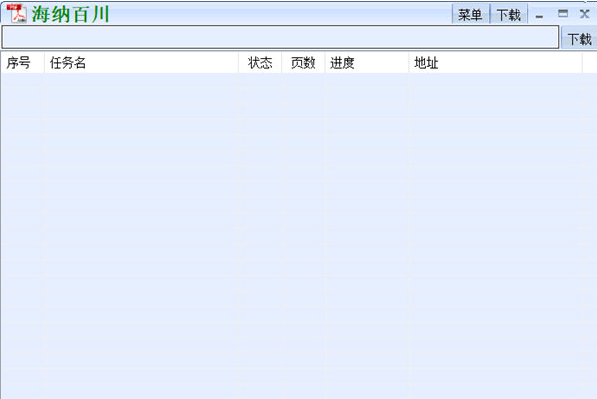Image resolution: width=597 pixels, height=399 pixels.
Task: Sort by the 页数 column header
Action: click(303, 62)
